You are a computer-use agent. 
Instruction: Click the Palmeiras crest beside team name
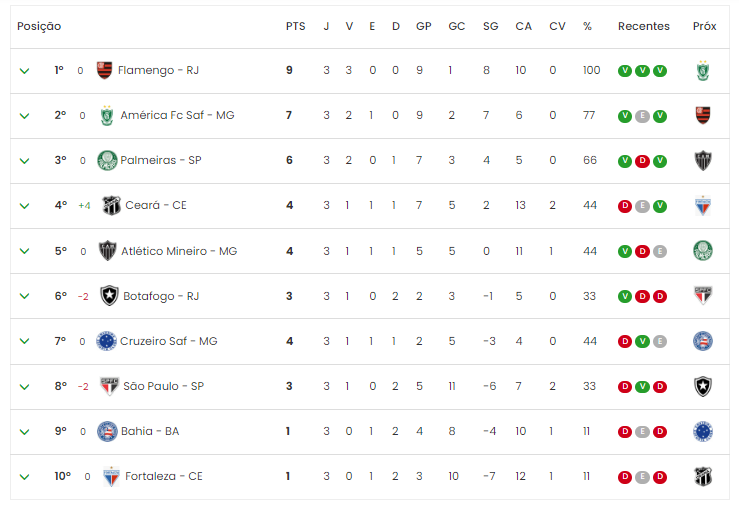pos(107,160)
